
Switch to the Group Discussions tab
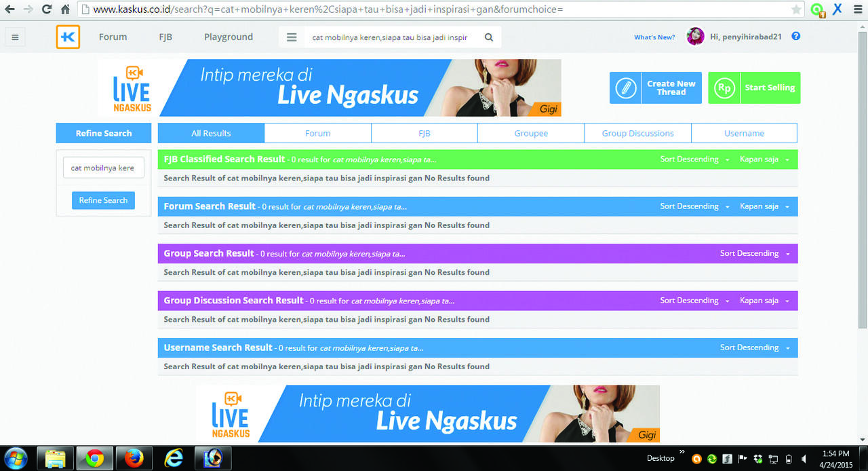(x=637, y=133)
